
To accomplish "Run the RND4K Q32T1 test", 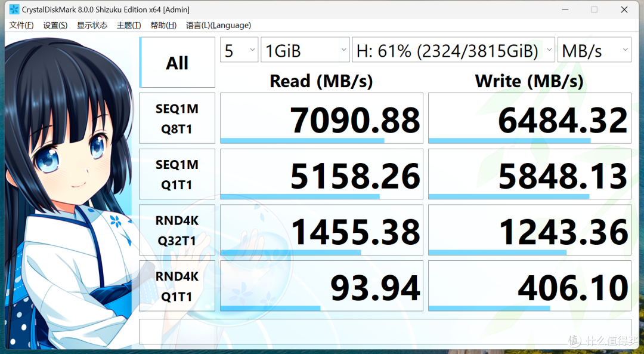I will pyautogui.click(x=177, y=230).
